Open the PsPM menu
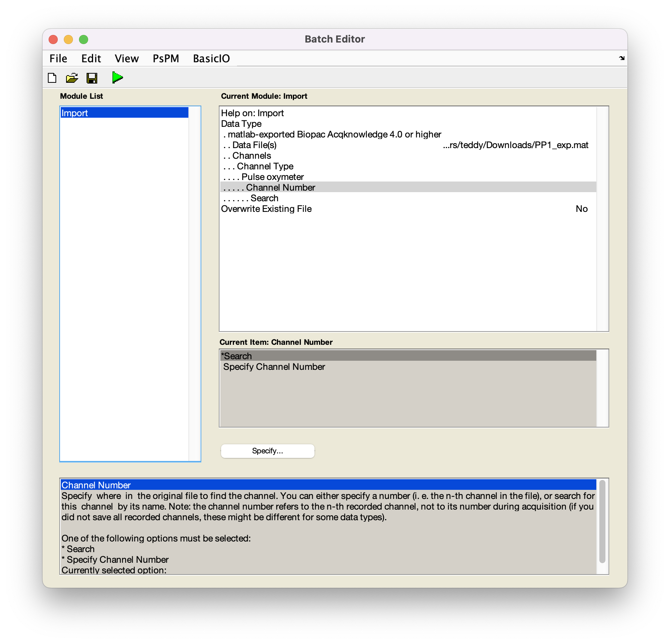The image size is (670, 644). [166, 58]
